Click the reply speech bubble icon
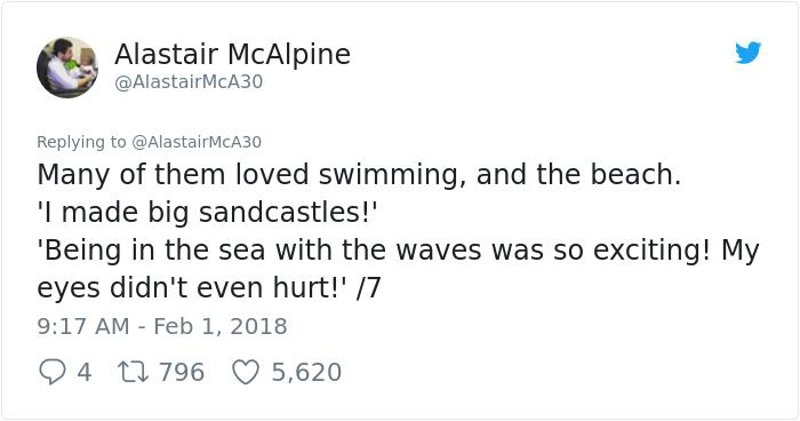This screenshot has height=421, width=800. (50, 373)
